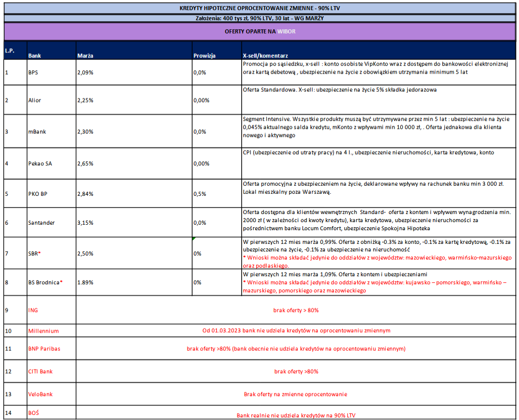The width and height of the screenshot is (519, 420).
Task: Click the red 'ING' bank name
Action: [33, 310]
